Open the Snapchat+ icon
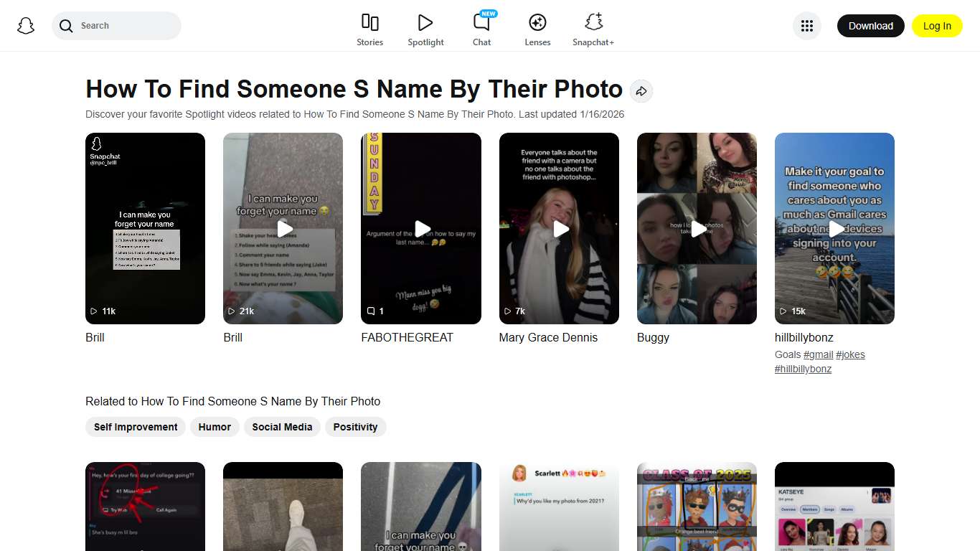The height and width of the screenshot is (551, 980). (x=593, y=22)
